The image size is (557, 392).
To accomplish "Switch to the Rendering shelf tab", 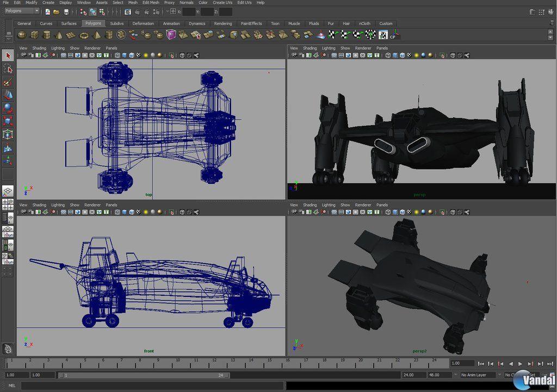I will click(223, 23).
